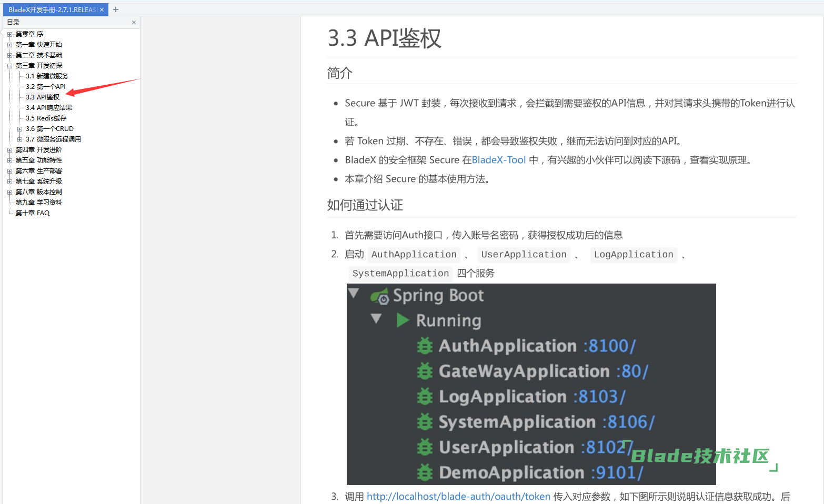Screen dimensions: 824x504
Task: Expand 第一章 快速开始 tree node
Action: pyautogui.click(x=9, y=45)
